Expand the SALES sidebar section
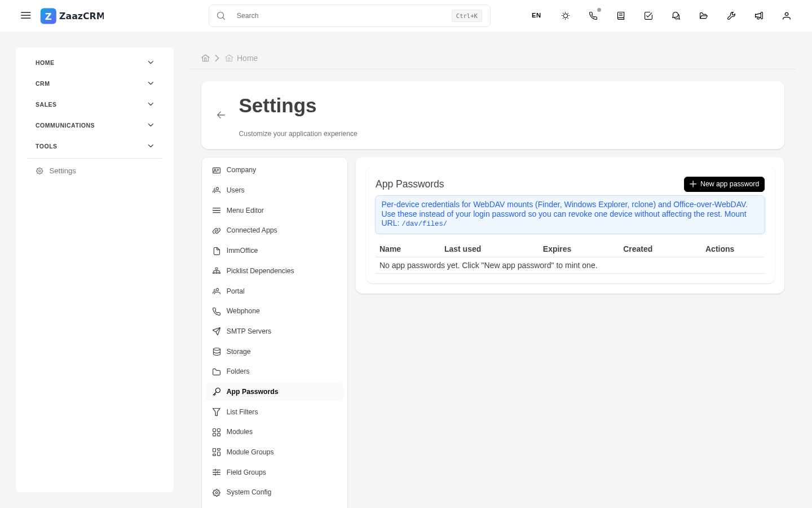This screenshot has height=508, width=812. tap(95, 104)
